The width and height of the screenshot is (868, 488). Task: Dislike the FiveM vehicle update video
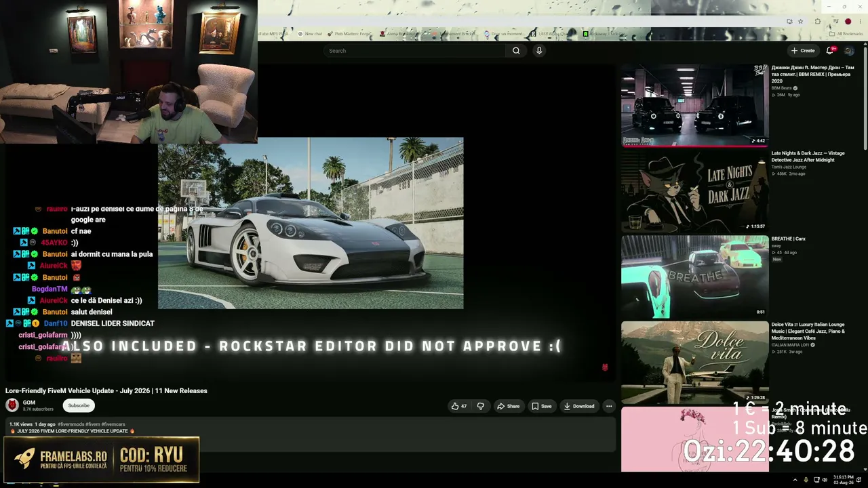coord(481,406)
